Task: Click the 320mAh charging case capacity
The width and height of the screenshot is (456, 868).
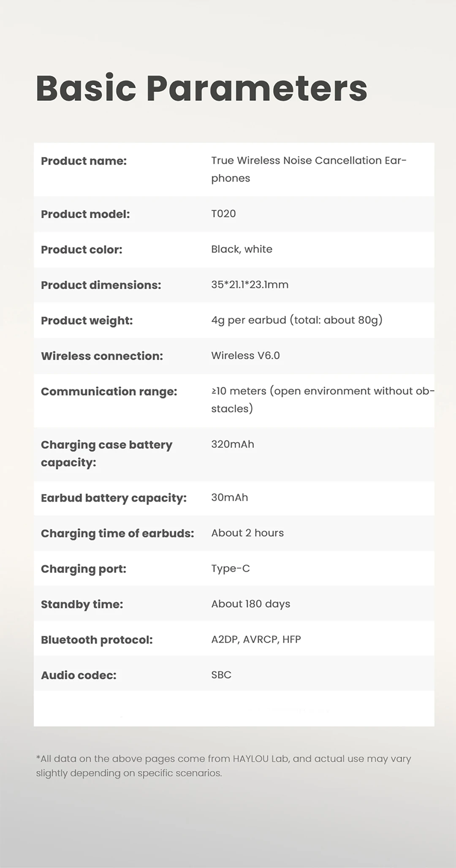Action: pos(233,444)
